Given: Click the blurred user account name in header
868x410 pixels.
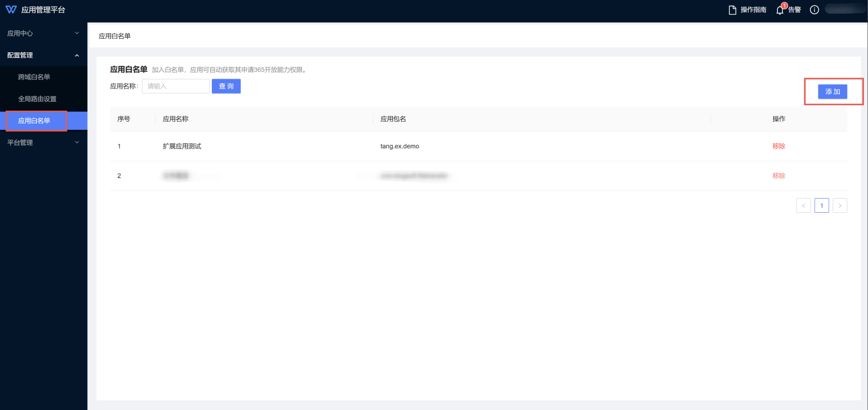Looking at the screenshot, I should (844, 10).
